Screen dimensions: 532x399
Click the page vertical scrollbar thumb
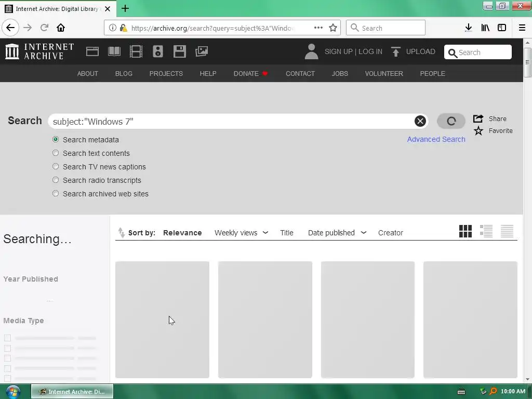pyautogui.click(x=527, y=62)
